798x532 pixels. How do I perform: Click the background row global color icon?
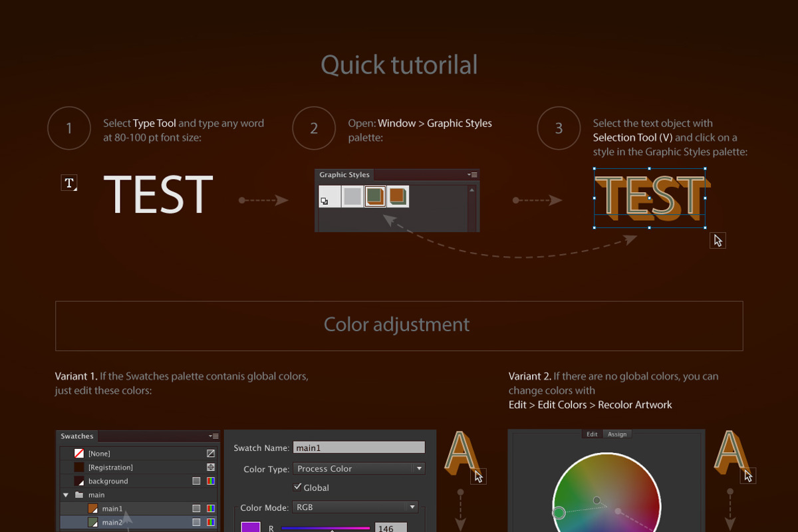[196, 481]
